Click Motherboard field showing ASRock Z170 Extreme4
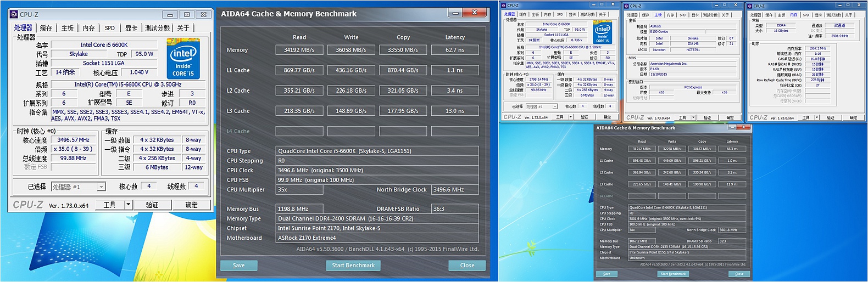This screenshot has width=868, height=282. (377, 238)
